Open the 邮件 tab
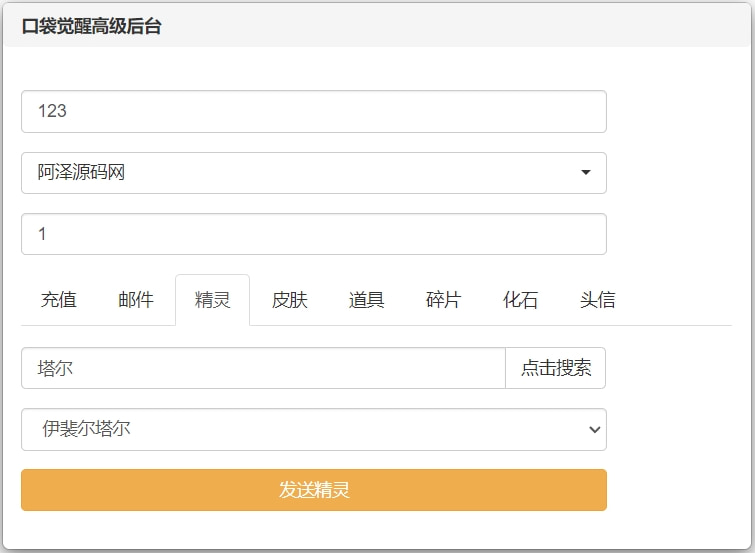 point(136,300)
